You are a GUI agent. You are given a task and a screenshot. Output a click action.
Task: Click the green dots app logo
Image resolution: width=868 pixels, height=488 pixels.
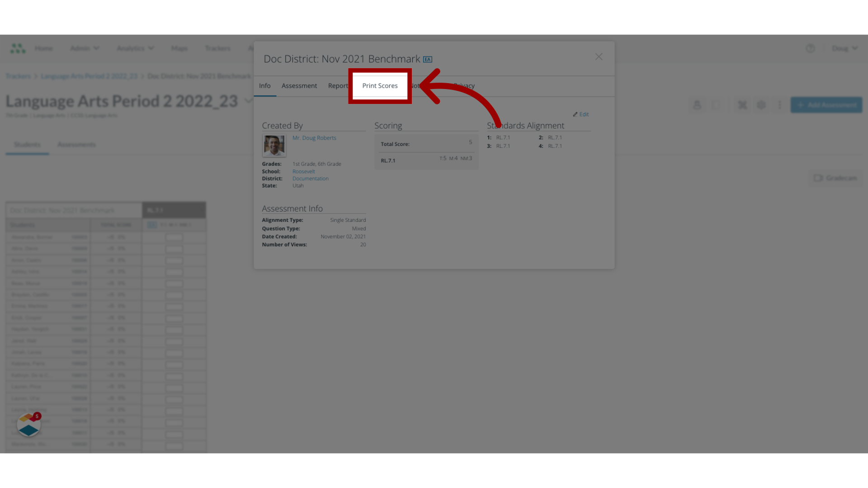pyautogui.click(x=18, y=48)
